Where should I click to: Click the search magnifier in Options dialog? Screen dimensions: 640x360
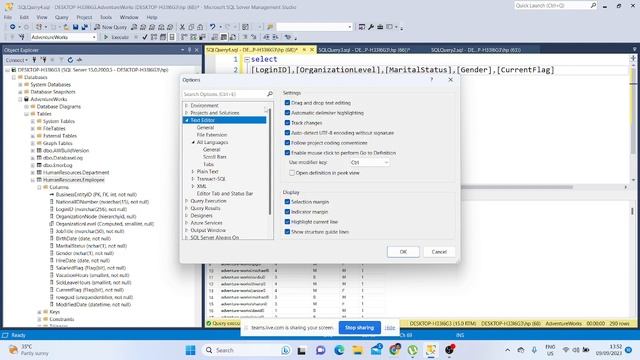(270, 94)
